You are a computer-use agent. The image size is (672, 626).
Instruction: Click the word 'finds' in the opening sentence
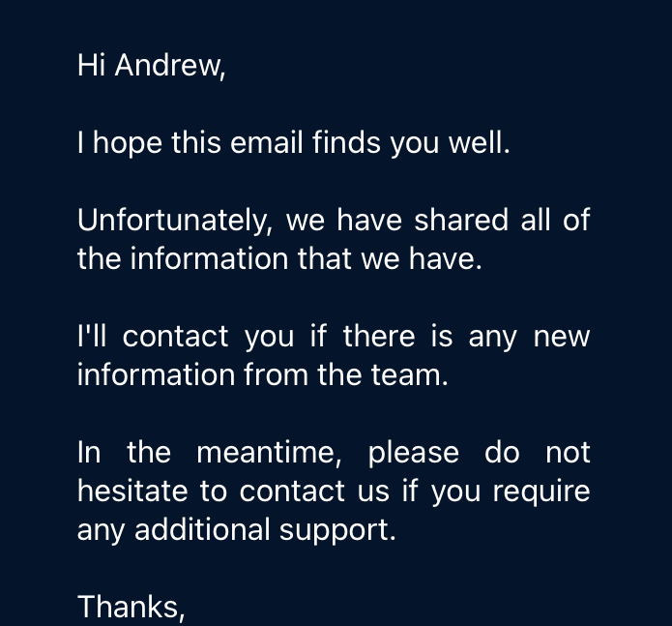pyautogui.click(x=346, y=142)
